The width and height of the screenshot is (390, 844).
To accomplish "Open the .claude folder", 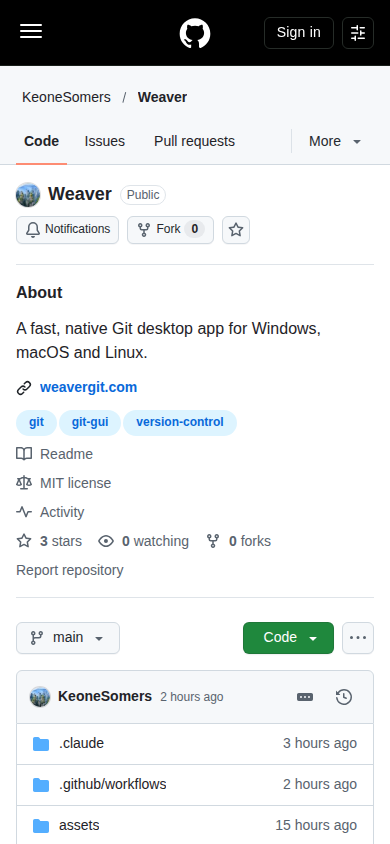I will [81, 743].
